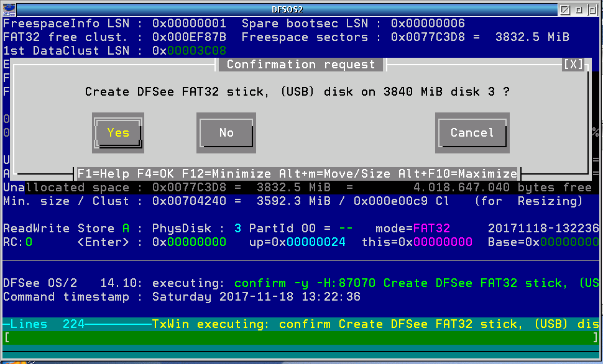Click the window hide button in the title bar
Viewport: 603px width, 364px height.
click(565, 9)
